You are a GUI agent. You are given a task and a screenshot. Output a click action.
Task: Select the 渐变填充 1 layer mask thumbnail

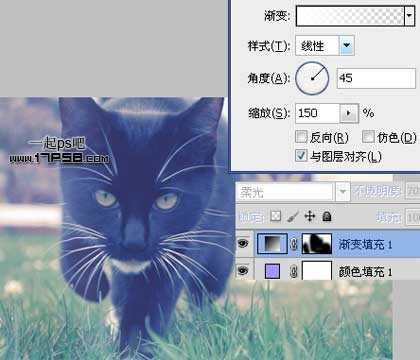317,244
